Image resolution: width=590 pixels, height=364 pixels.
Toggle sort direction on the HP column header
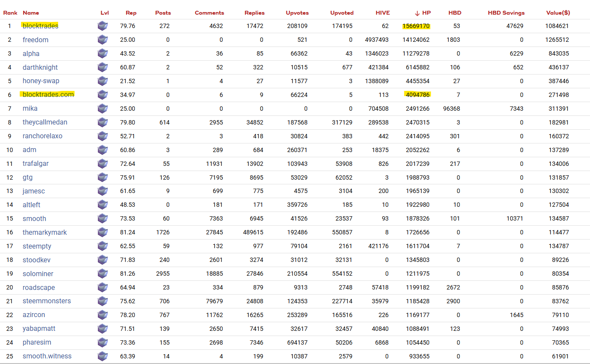(422, 13)
